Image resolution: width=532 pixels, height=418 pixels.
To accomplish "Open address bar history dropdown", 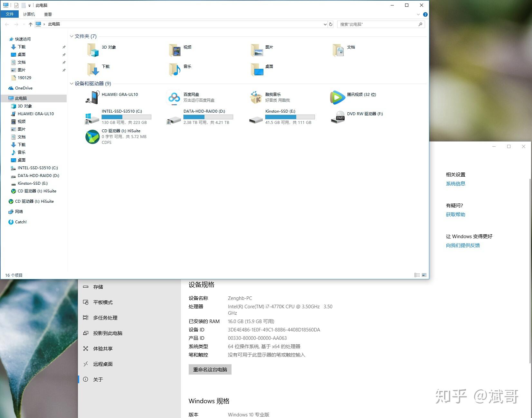I will tap(325, 24).
